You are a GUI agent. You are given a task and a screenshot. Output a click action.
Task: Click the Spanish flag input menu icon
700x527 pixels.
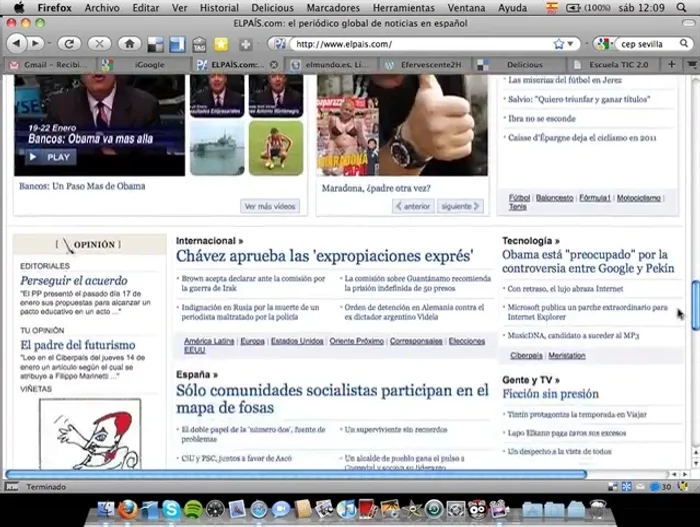[x=552, y=7]
